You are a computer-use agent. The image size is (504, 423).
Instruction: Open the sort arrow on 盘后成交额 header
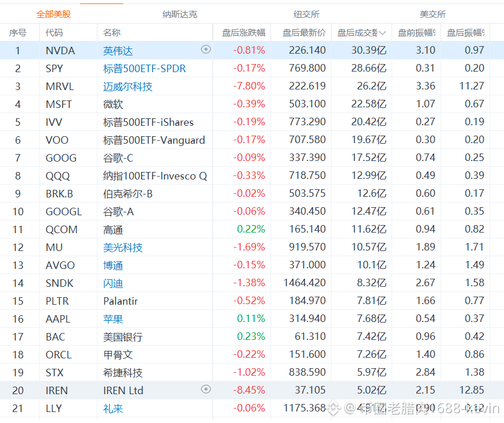tap(382, 33)
